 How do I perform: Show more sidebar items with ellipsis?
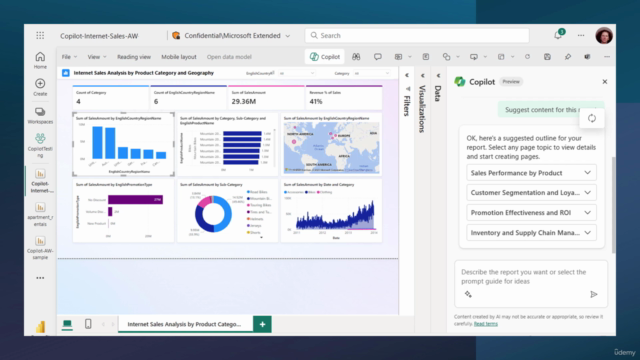pyautogui.click(x=40, y=278)
